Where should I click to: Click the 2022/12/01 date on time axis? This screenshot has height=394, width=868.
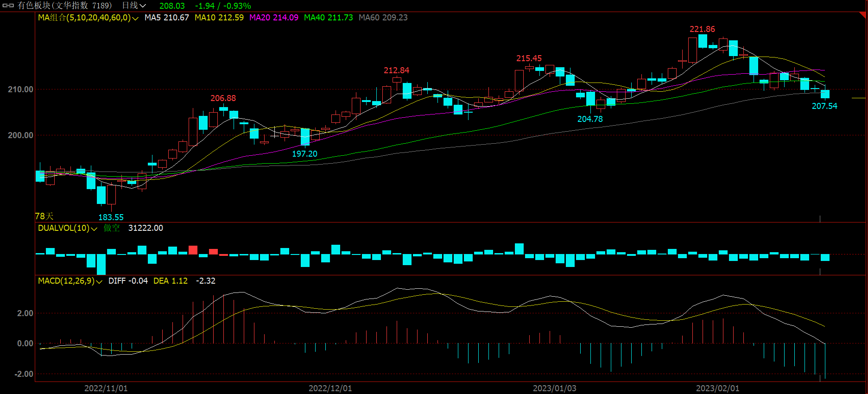(x=330, y=388)
